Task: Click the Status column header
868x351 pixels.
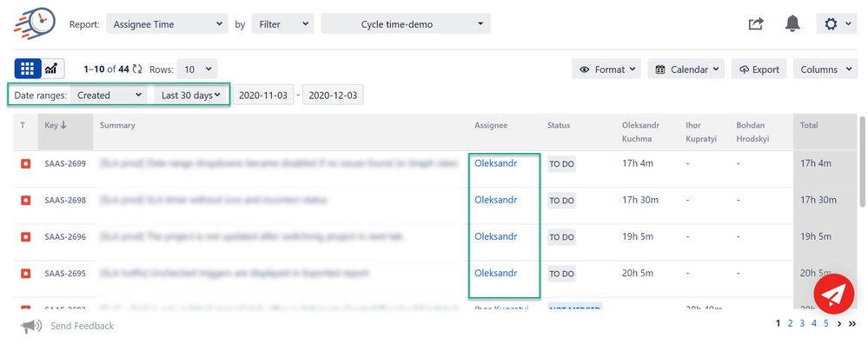Action: (559, 126)
